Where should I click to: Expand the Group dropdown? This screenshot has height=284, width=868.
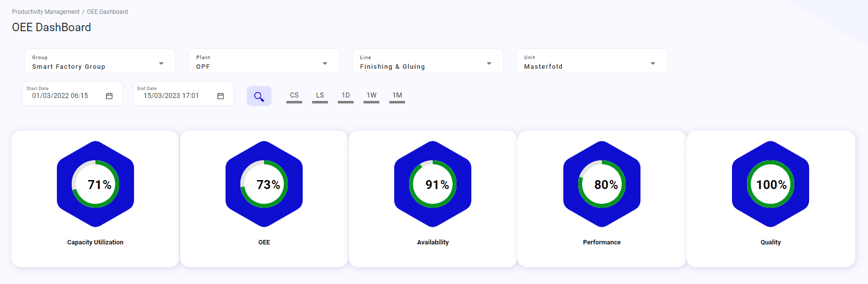point(161,63)
